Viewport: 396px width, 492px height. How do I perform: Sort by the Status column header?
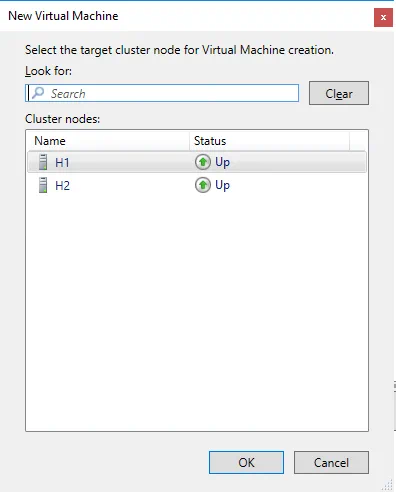(269, 141)
